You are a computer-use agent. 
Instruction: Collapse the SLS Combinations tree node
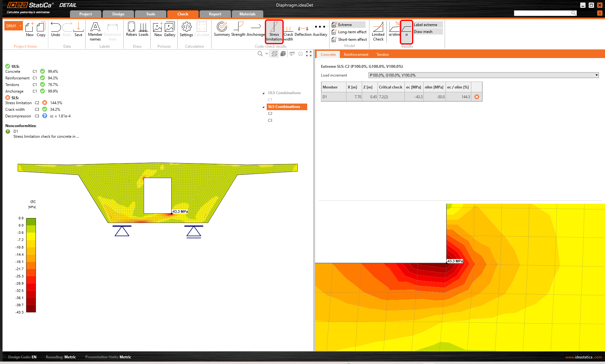263,107
